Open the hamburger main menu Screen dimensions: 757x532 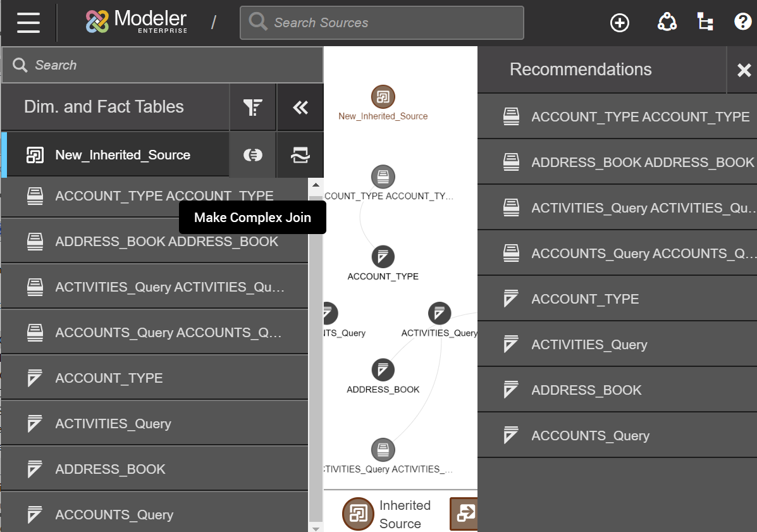pos(28,23)
